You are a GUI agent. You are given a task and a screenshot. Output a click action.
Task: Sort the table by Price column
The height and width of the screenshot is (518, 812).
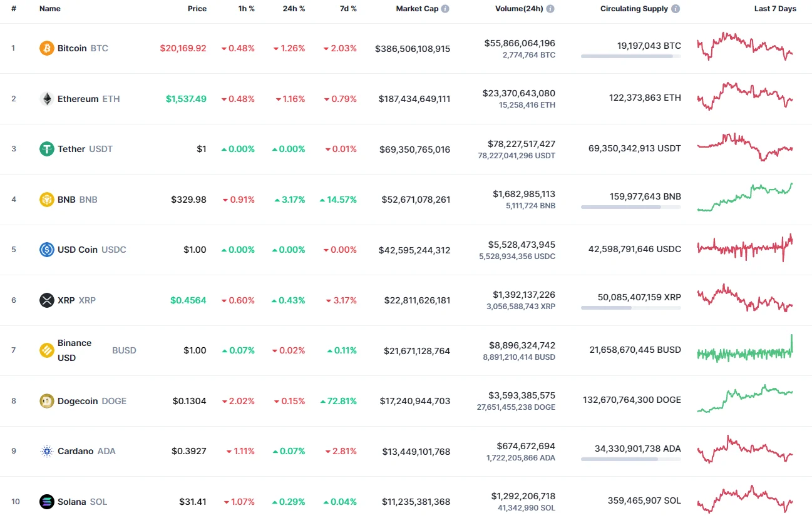(197, 9)
